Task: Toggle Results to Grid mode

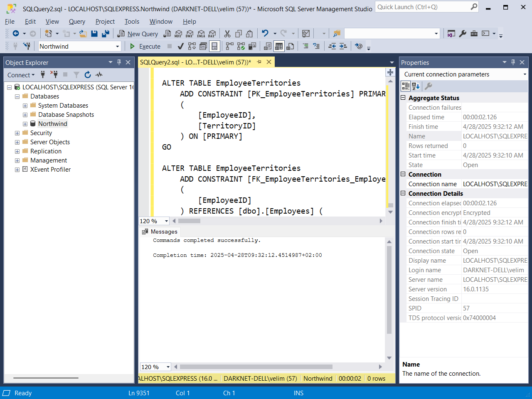Action: pos(279,46)
